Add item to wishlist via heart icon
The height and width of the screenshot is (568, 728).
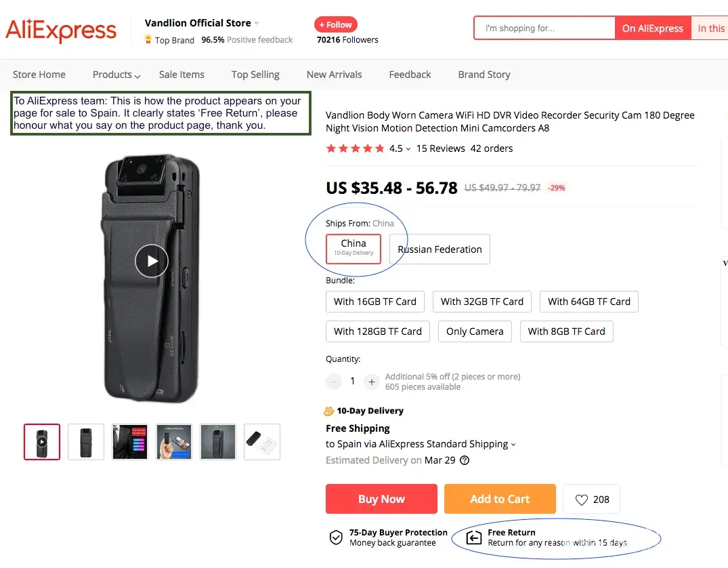581,500
